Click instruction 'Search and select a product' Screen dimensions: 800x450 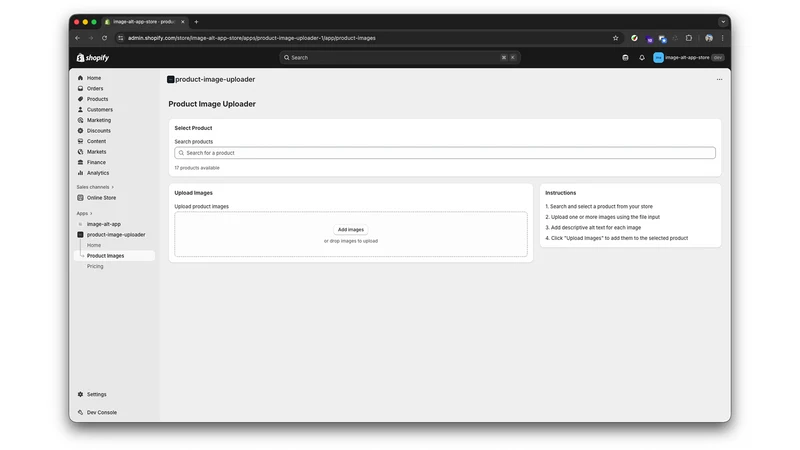click(x=599, y=207)
